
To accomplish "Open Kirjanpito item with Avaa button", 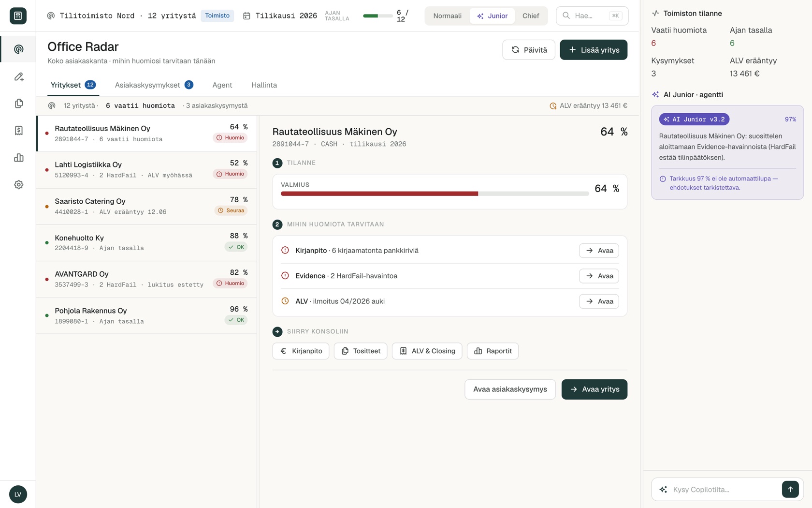I will click(599, 251).
